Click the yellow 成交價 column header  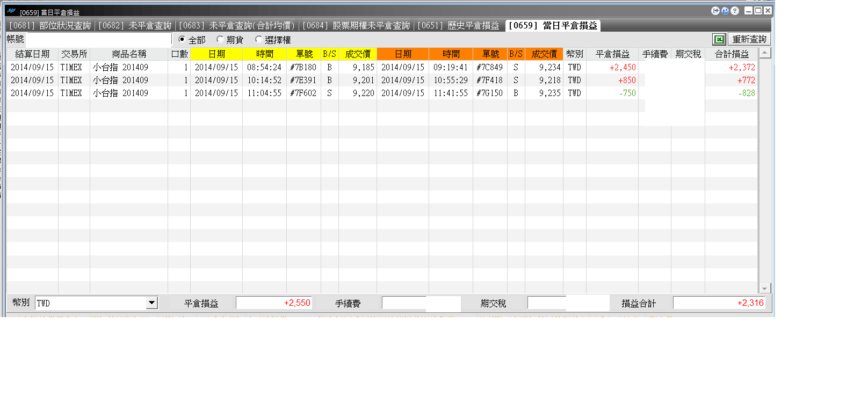pos(358,54)
